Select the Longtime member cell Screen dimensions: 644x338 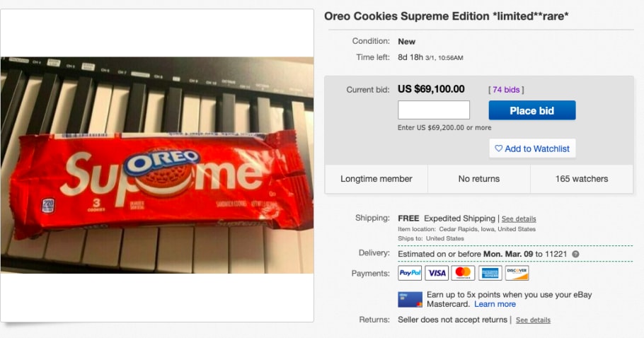pyautogui.click(x=375, y=180)
